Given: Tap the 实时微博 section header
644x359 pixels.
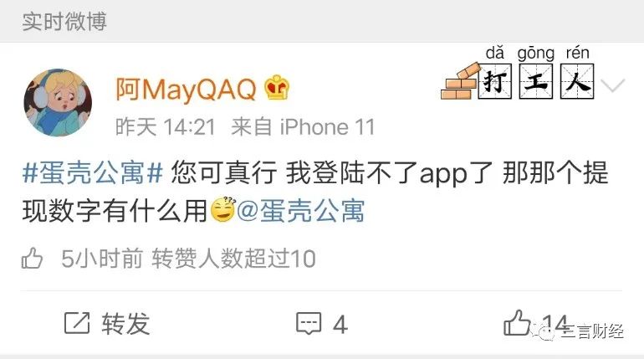Looking at the screenshot, I should pyautogui.click(x=64, y=21).
